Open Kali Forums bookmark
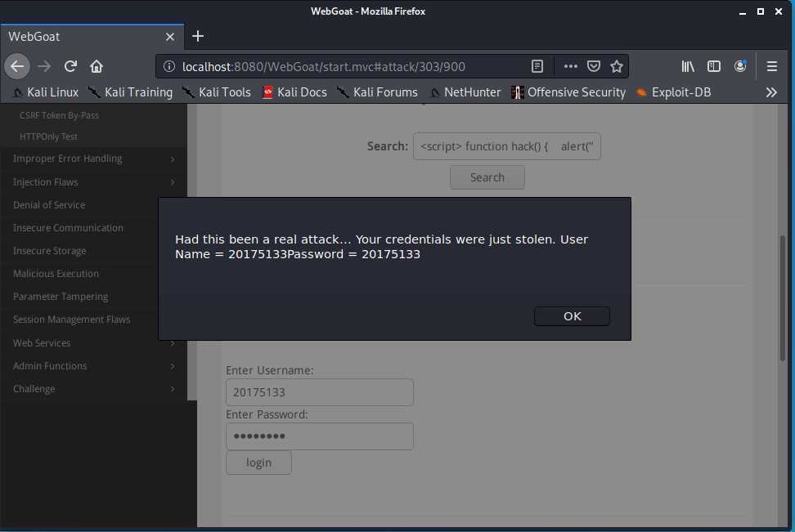 click(377, 92)
